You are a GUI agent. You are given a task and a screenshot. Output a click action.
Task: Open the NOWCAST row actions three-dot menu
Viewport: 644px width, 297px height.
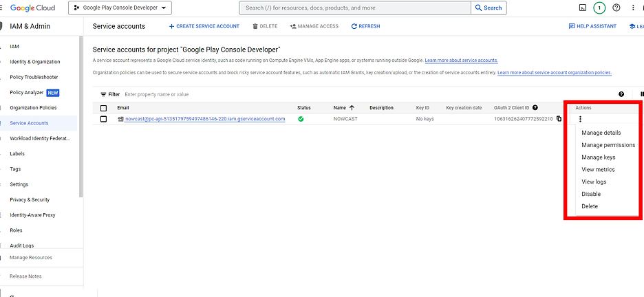click(x=580, y=120)
